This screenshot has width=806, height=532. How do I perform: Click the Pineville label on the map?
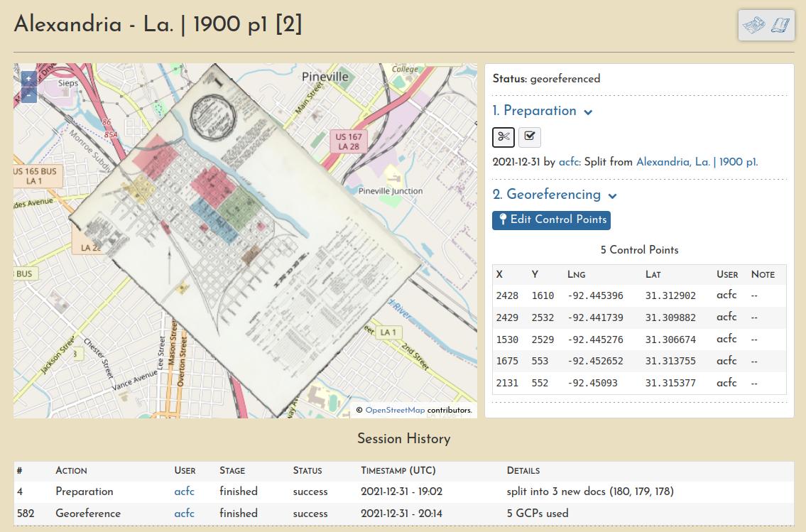pyautogui.click(x=325, y=77)
